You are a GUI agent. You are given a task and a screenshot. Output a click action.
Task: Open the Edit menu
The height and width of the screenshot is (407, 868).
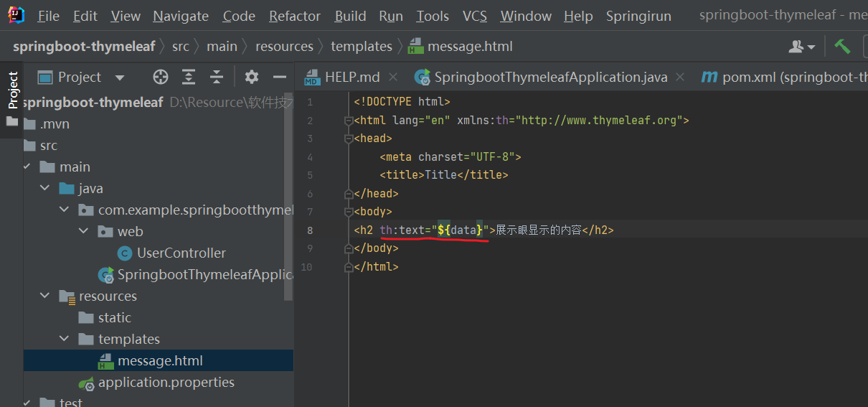pos(85,16)
